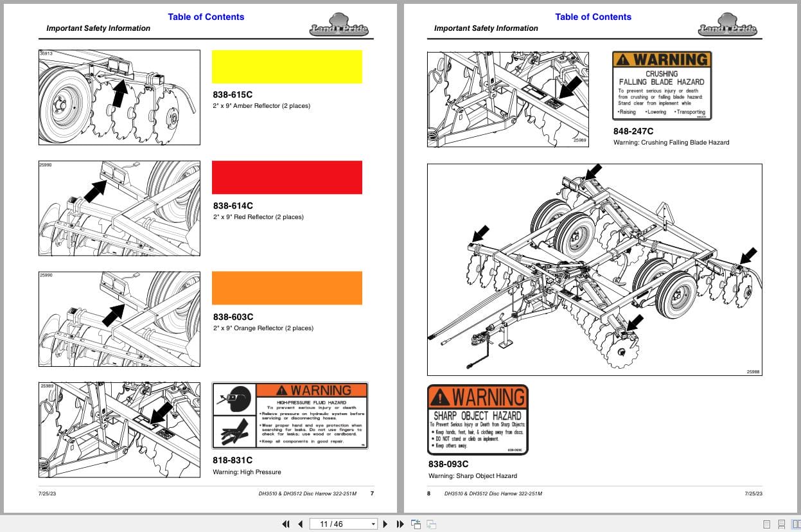
Task: Switch to single page view mode
Action: (766, 524)
